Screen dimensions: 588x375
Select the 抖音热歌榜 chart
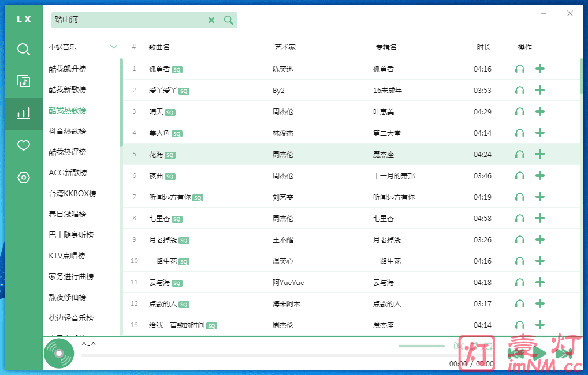(x=68, y=132)
